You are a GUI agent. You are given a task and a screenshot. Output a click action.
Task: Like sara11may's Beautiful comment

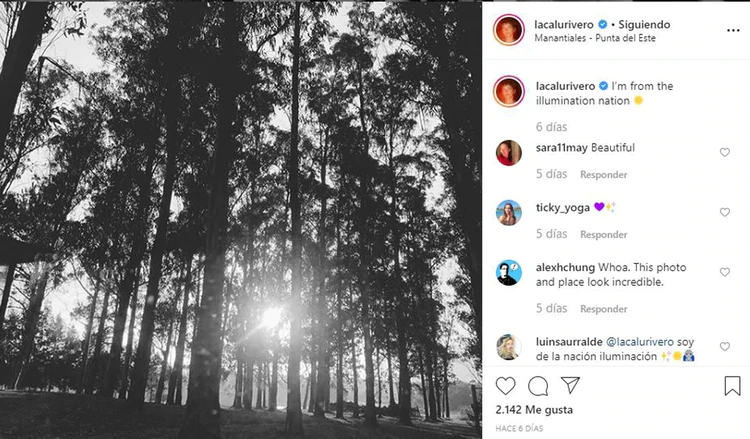(725, 152)
